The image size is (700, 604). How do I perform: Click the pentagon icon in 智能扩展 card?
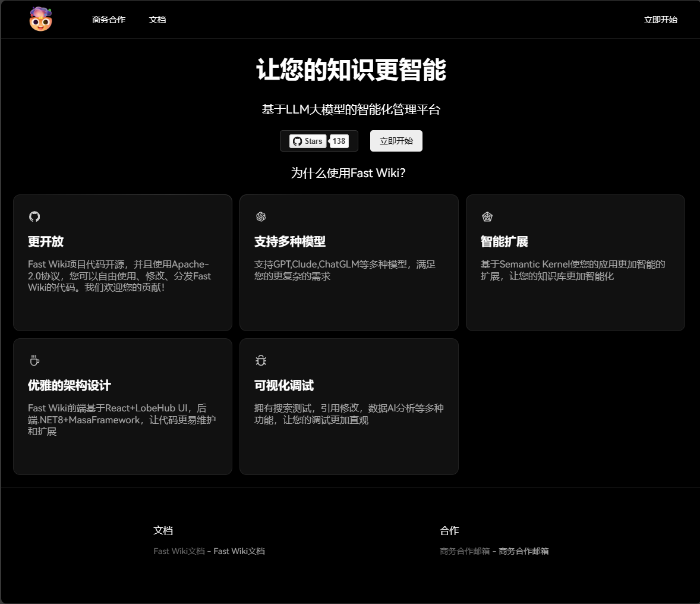(487, 216)
